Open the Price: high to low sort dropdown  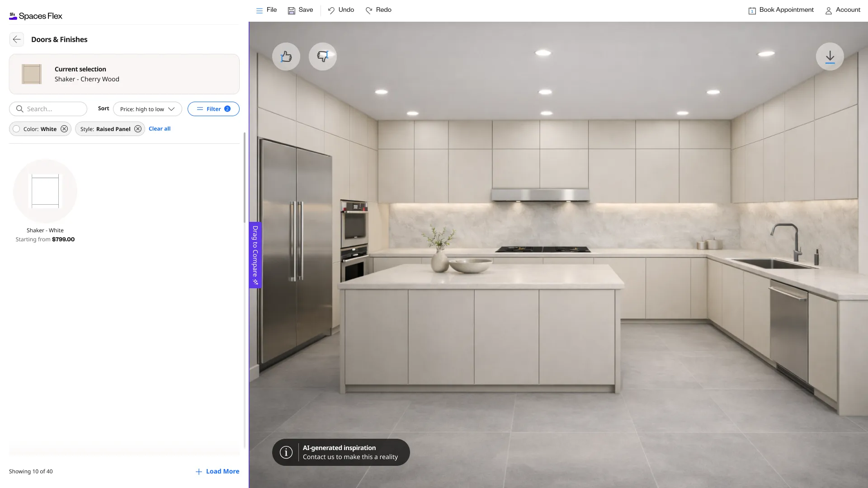147,109
